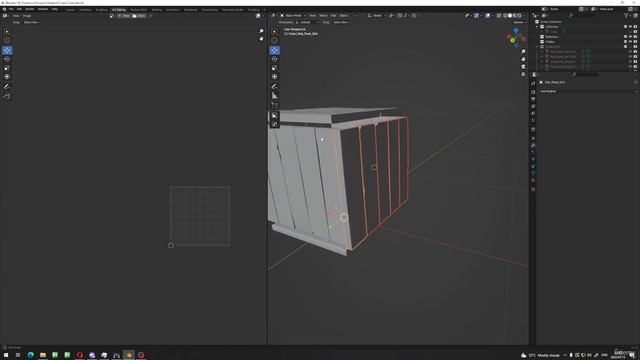Expand the Collection tree row in outliner
This screenshot has width=640, height=360.
(538, 27)
